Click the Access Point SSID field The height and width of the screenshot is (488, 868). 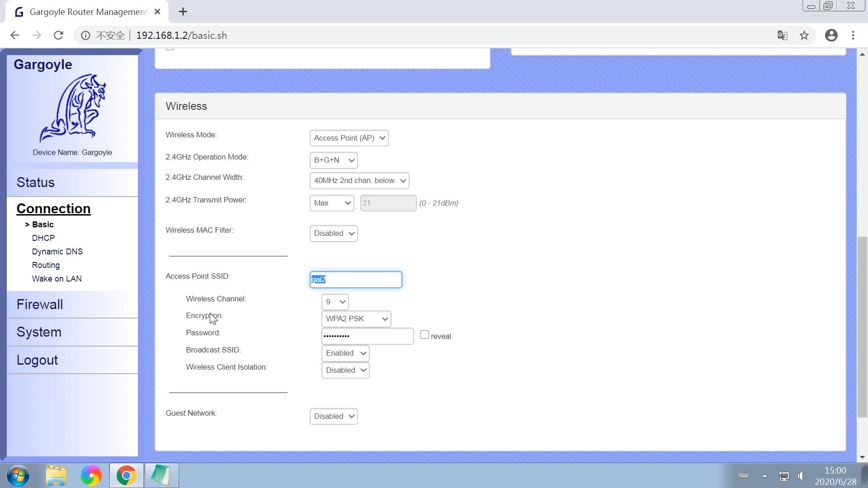356,280
